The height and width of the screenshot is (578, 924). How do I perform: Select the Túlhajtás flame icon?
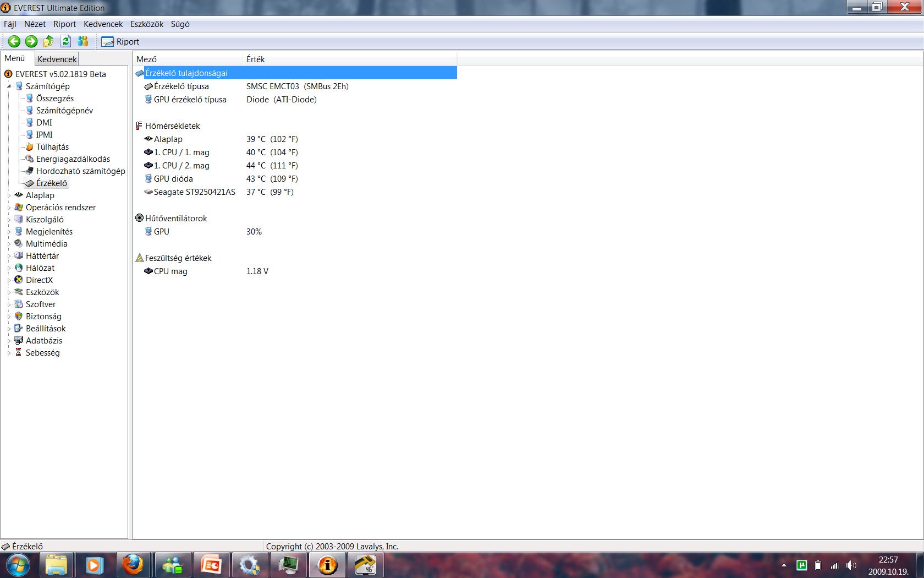(x=30, y=146)
